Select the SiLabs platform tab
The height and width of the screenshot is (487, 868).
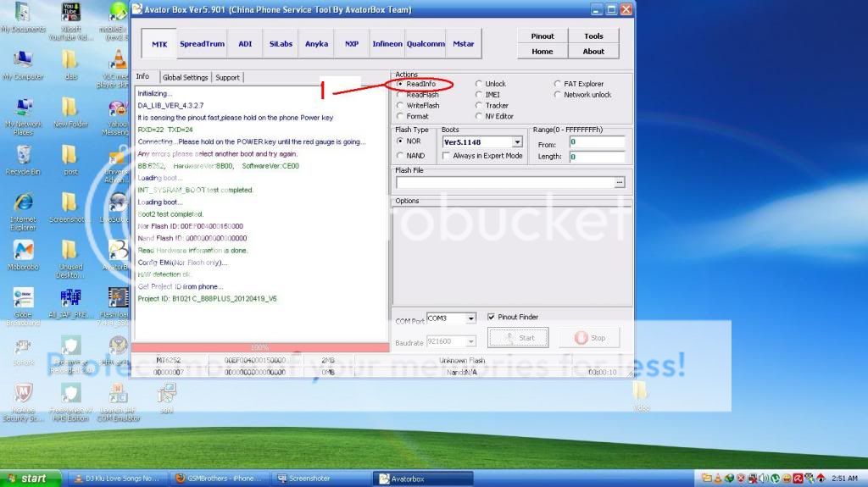(281, 44)
